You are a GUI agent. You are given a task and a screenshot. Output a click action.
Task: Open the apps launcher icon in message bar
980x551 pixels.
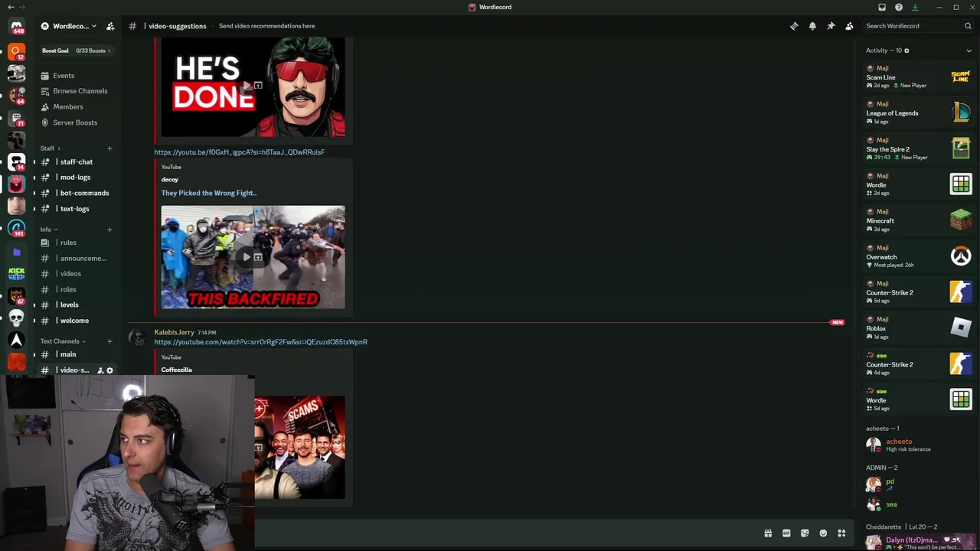[x=841, y=533]
